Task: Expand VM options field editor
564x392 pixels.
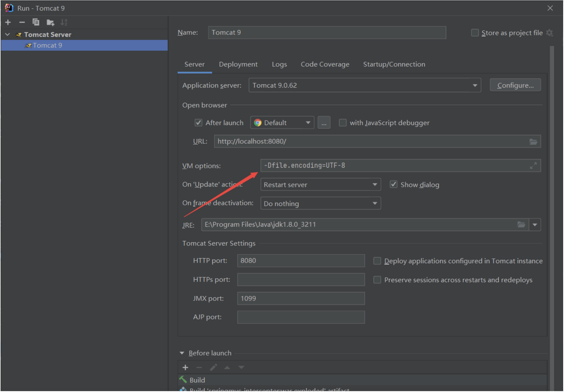Action: 533,166
